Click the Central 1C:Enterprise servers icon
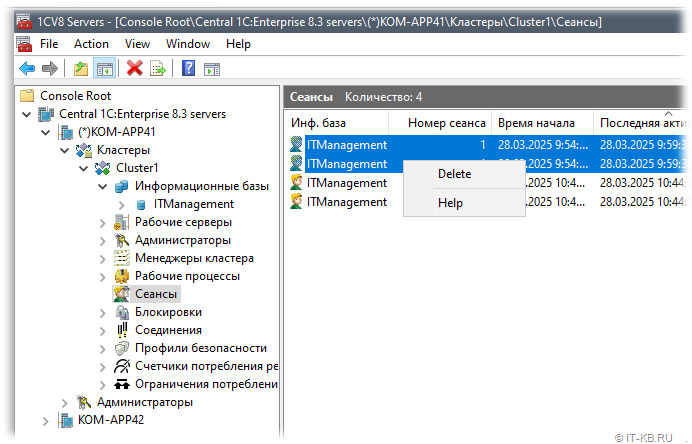This screenshot has width=692, height=444. coord(46,114)
